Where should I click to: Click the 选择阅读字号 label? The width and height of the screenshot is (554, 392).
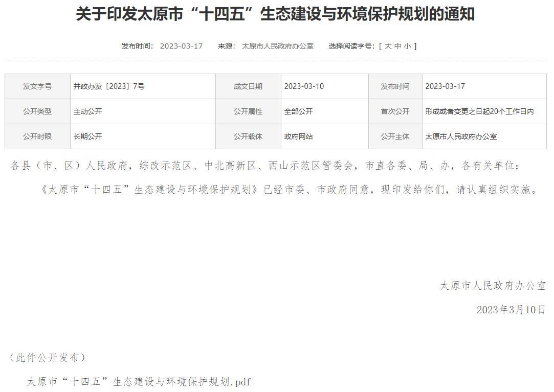pos(351,47)
